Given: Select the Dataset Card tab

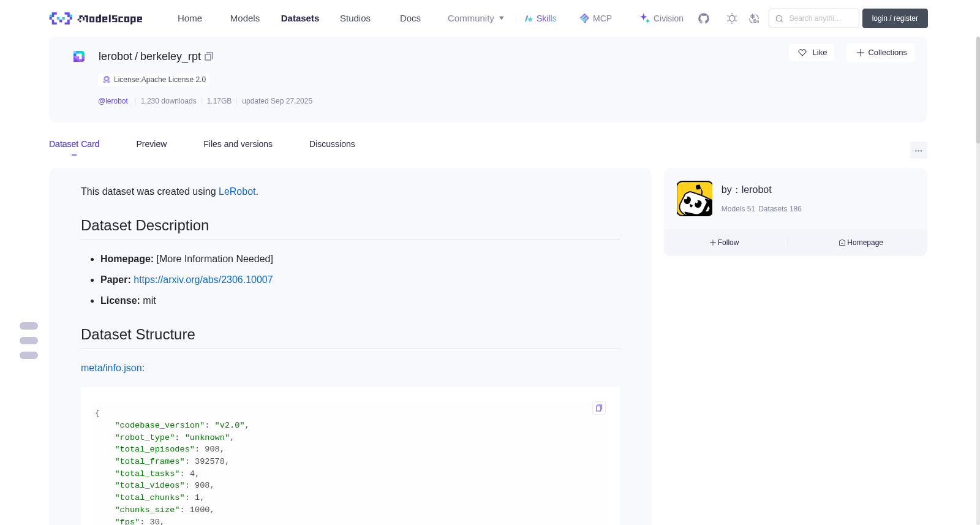Looking at the screenshot, I should pyautogui.click(x=74, y=144).
